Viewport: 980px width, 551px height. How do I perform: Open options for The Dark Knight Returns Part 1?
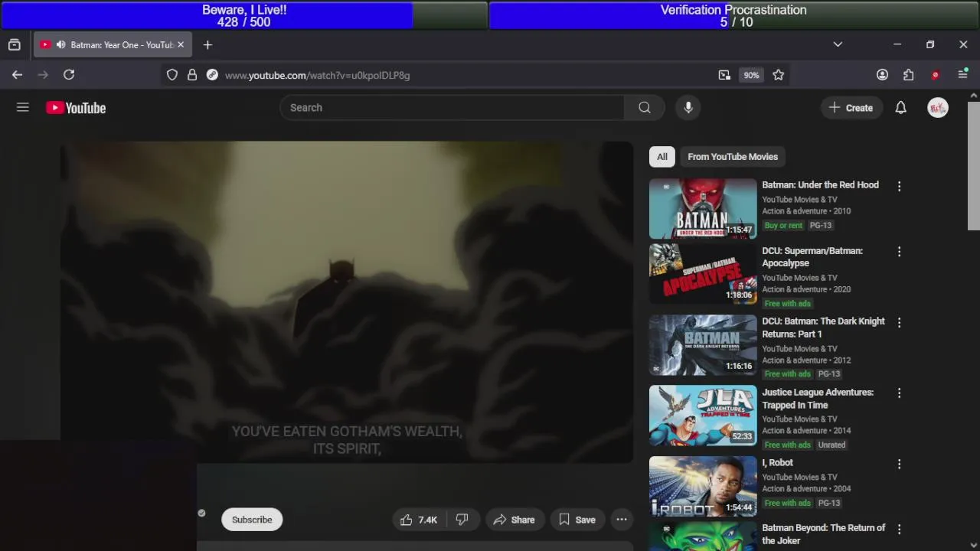pyautogui.click(x=900, y=322)
